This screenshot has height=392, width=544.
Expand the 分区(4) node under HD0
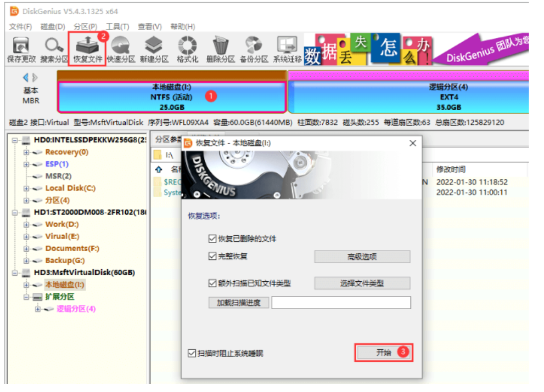click(x=26, y=201)
